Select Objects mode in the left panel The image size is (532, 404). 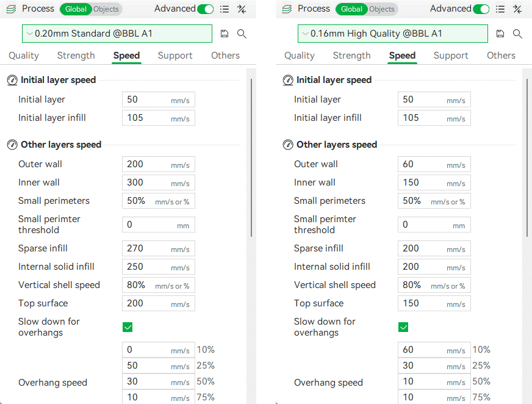point(106,9)
